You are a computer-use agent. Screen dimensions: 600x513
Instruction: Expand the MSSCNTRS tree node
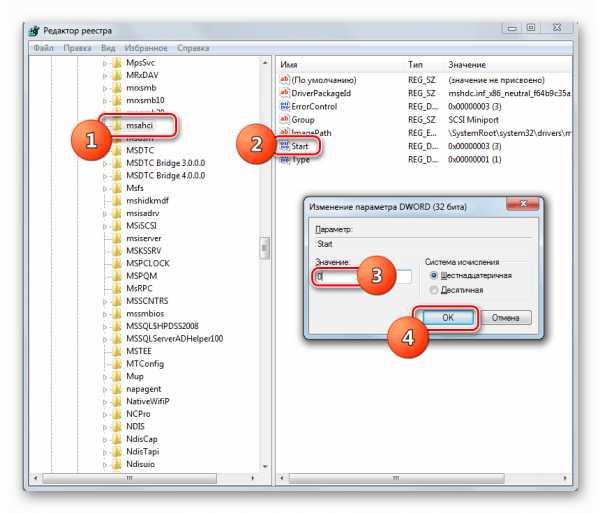tap(104, 302)
